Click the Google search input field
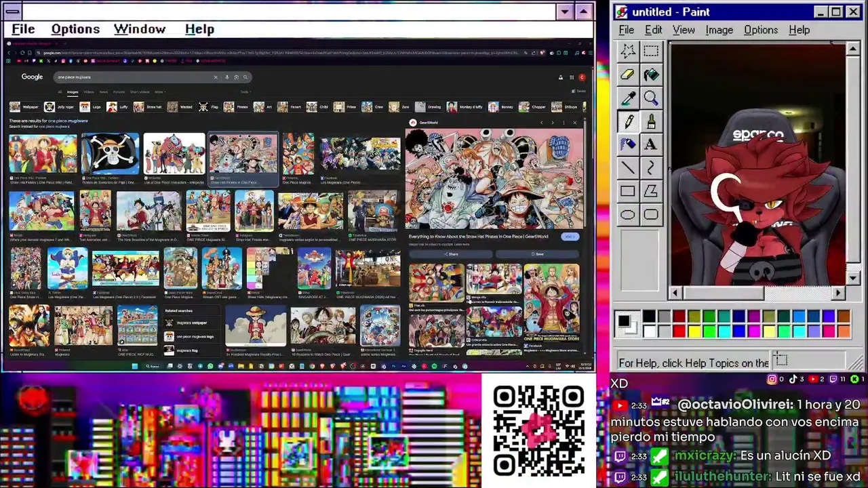Image resolution: width=868 pixels, height=488 pixels. 135,77
